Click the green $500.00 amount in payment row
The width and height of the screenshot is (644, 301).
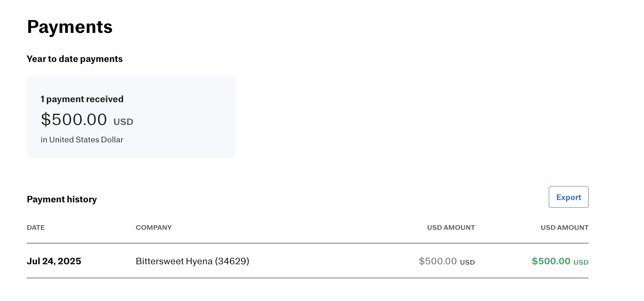click(x=551, y=261)
